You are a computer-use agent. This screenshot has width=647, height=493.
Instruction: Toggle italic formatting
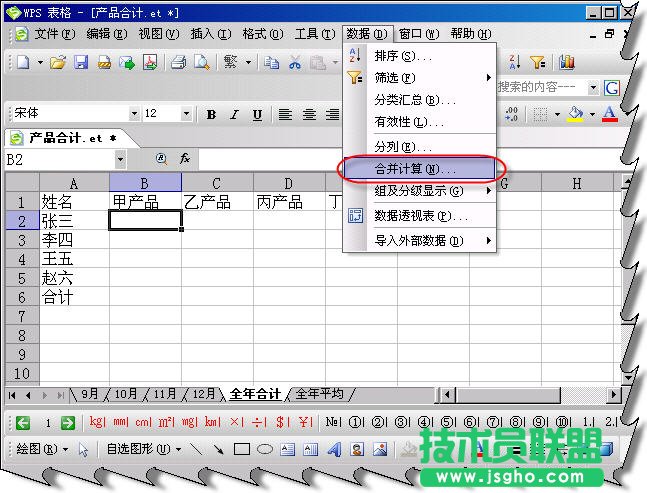click(x=234, y=114)
